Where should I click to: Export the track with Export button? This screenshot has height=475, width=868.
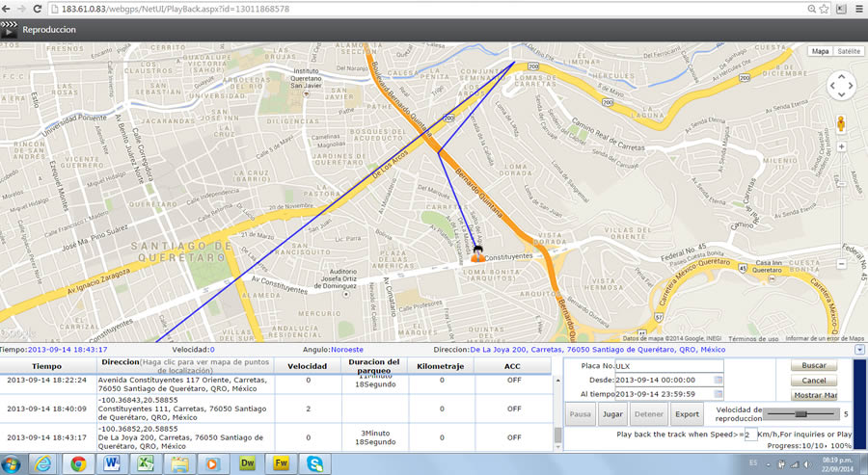coord(687,414)
